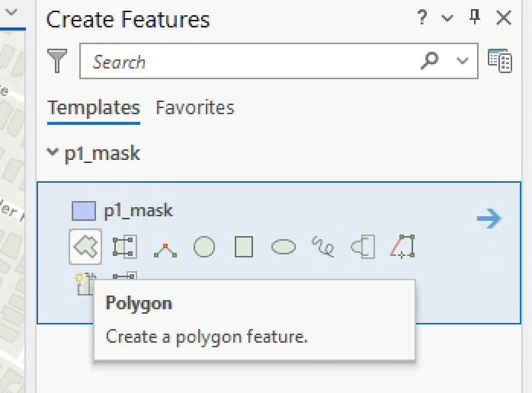Select the Ellipse construction tool
This screenshot has height=393, width=532.
[284, 247]
